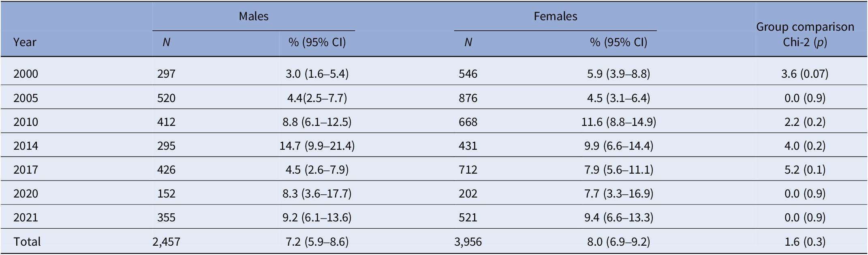Click the Females column group header
The image size is (868, 255).
tap(555, 16)
